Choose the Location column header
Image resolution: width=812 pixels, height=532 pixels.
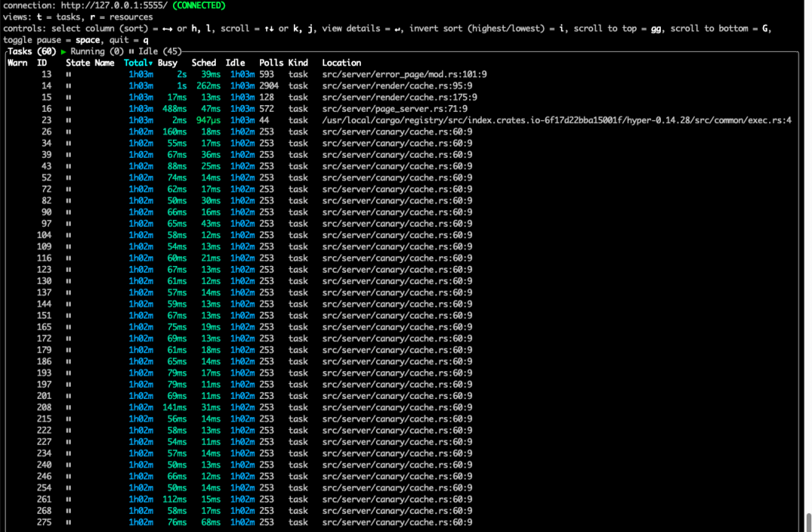tap(342, 63)
